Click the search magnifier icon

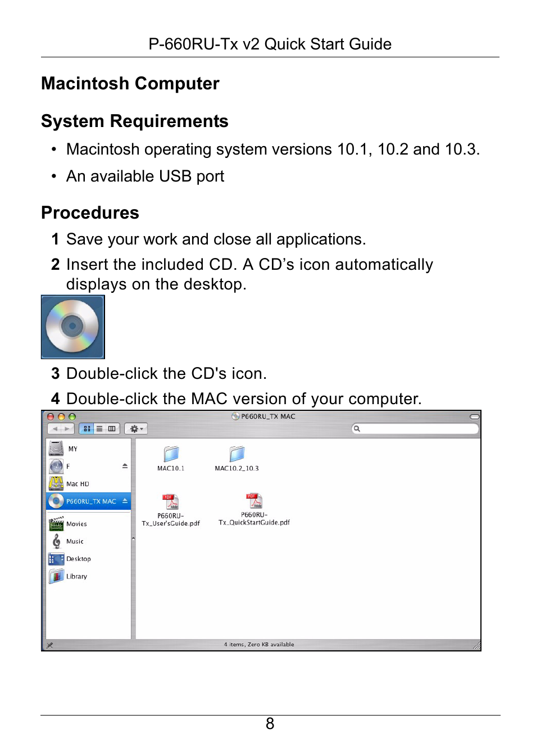tap(357, 429)
